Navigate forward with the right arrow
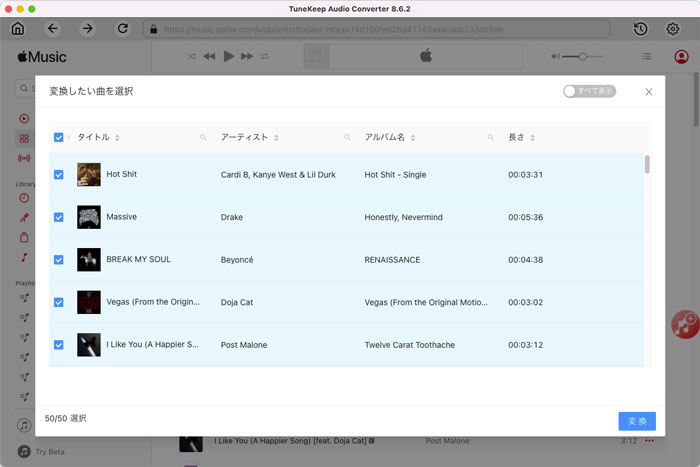 coord(88,29)
